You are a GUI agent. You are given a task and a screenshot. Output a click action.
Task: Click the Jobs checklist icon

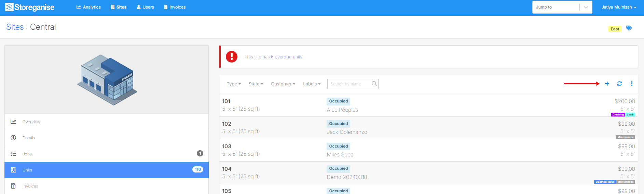(x=13, y=154)
